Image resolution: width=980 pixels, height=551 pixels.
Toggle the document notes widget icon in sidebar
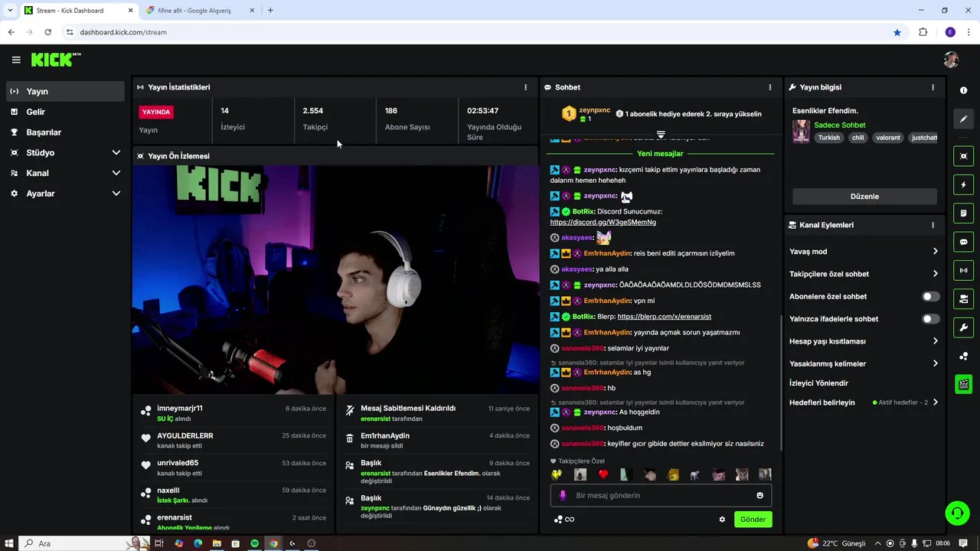pyautogui.click(x=963, y=213)
